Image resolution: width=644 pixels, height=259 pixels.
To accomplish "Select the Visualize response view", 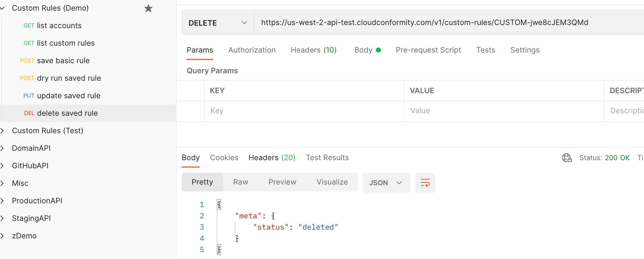I will tap(332, 182).
